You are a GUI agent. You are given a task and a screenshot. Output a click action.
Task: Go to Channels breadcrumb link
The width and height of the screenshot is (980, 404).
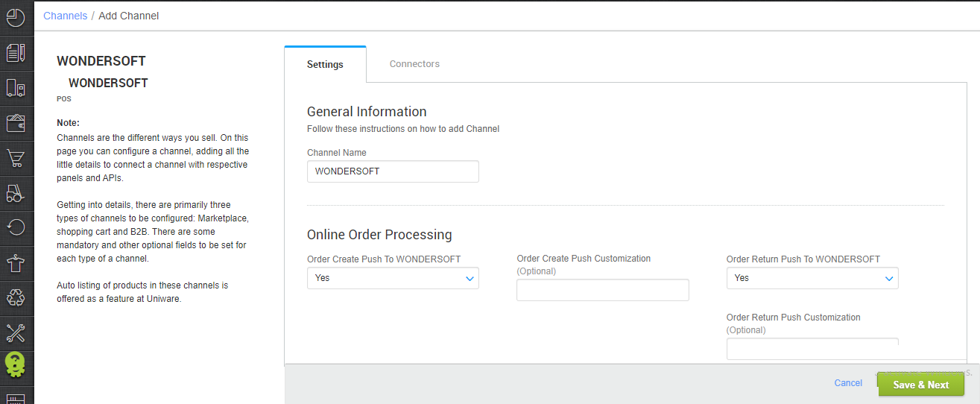pos(65,16)
